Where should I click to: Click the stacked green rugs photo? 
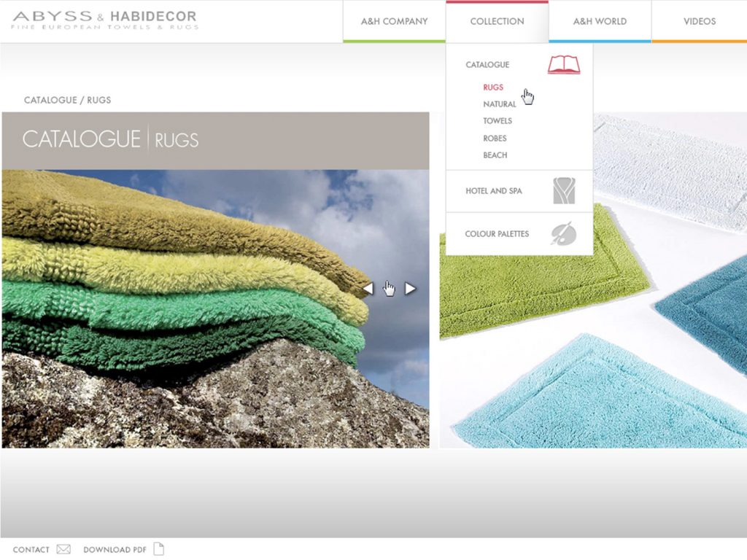point(215,308)
